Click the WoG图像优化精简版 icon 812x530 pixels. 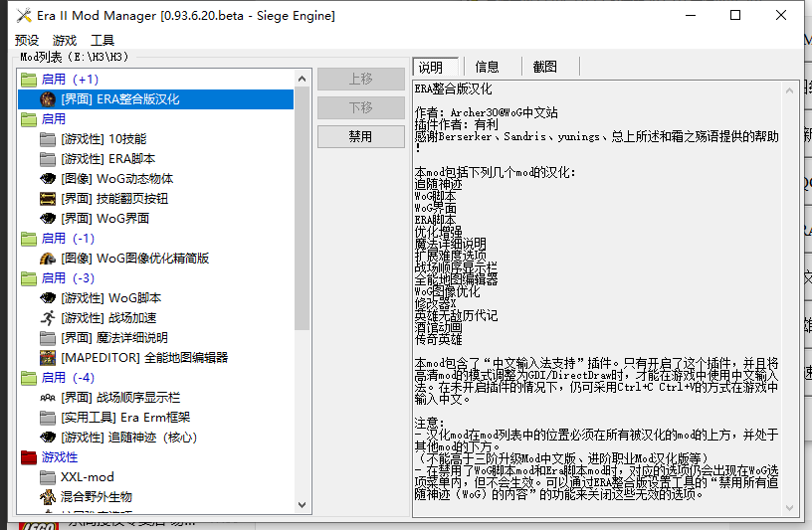pos(48,259)
